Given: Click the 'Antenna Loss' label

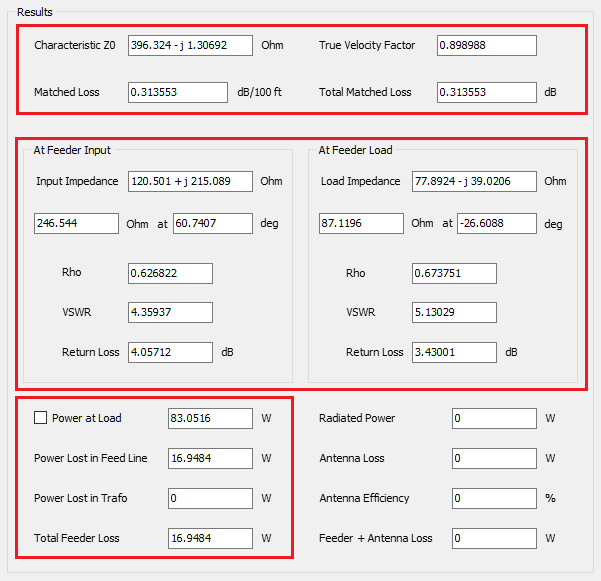Looking at the screenshot, I should click(351, 458).
